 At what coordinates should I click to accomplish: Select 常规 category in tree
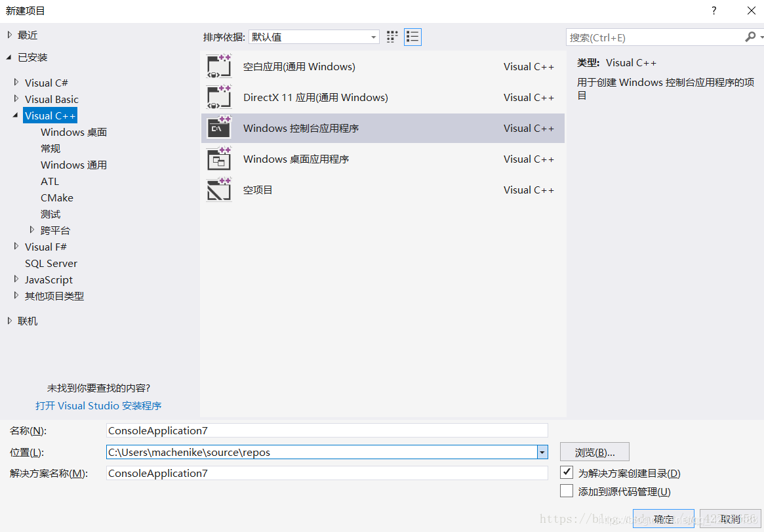tap(50, 149)
